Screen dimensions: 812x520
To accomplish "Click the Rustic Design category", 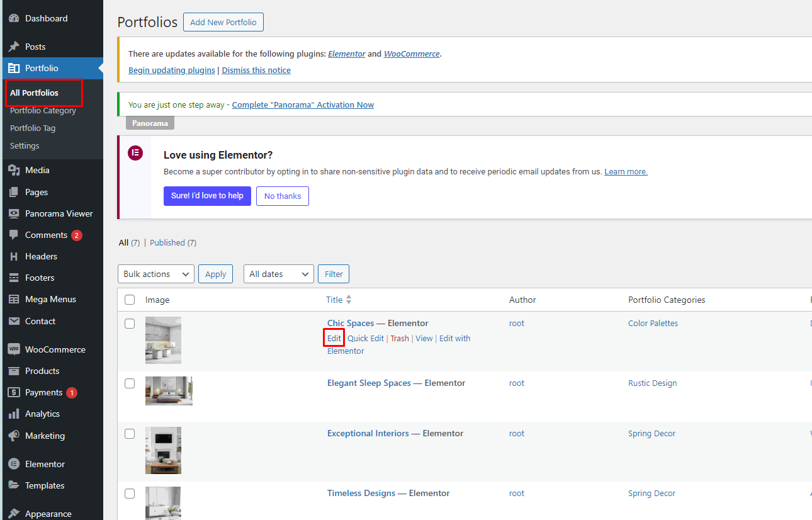I will (652, 383).
